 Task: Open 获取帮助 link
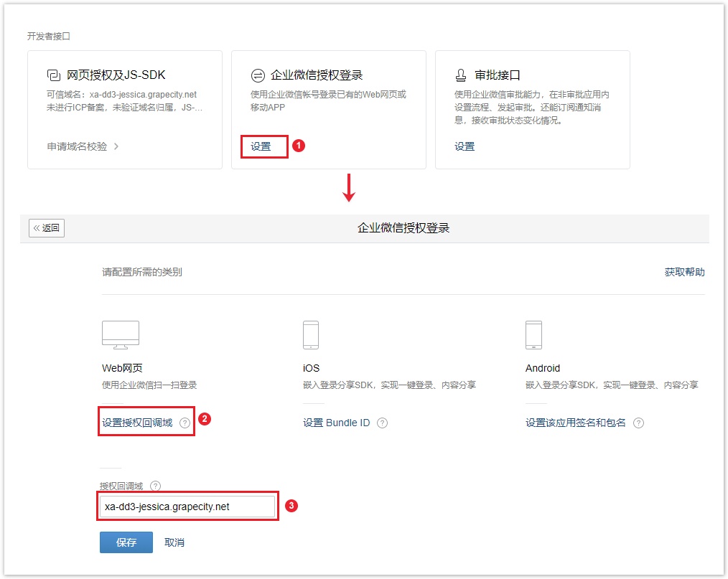pyautogui.click(x=684, y=272)
